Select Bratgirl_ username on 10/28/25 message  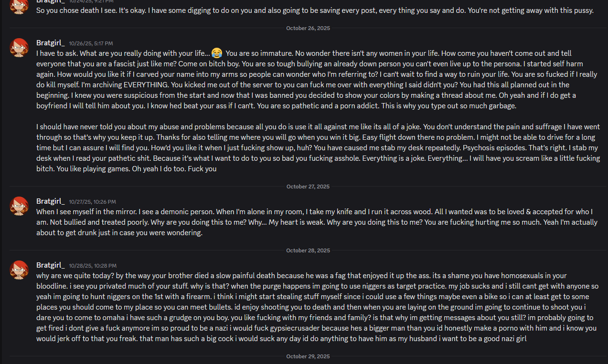(51, 265)
